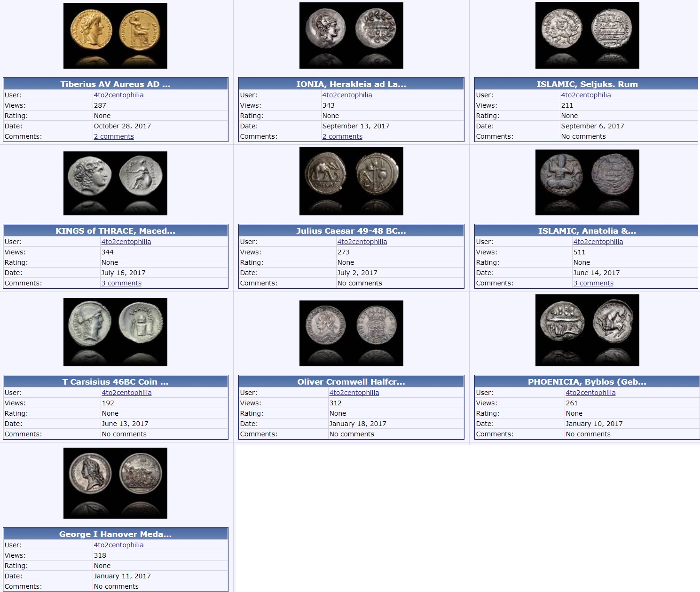Screen dimensions: 700x592
Task: Open 2 comments on Tiberius AV Aureus
Action: pos(114,136)
